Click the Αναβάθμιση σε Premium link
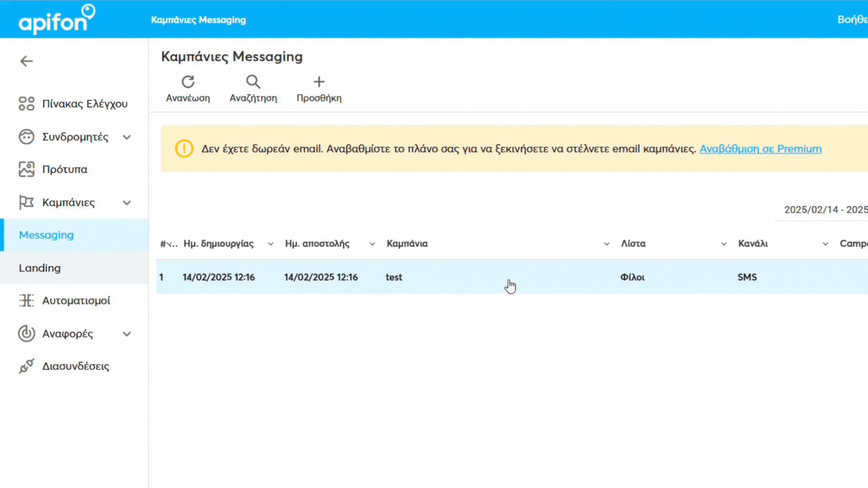The image size is (868, 488). pos(760,149)
